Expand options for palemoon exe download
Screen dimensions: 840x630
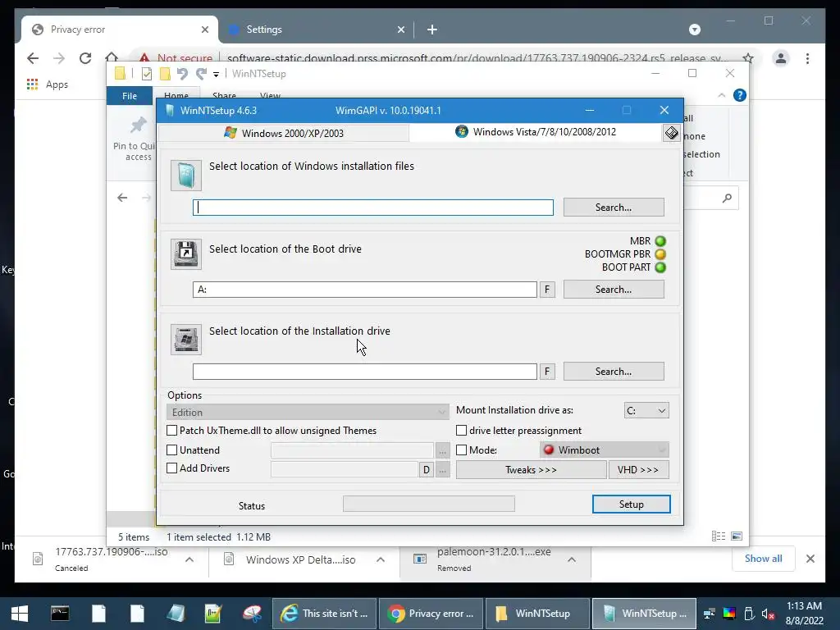tap(572, 559)
